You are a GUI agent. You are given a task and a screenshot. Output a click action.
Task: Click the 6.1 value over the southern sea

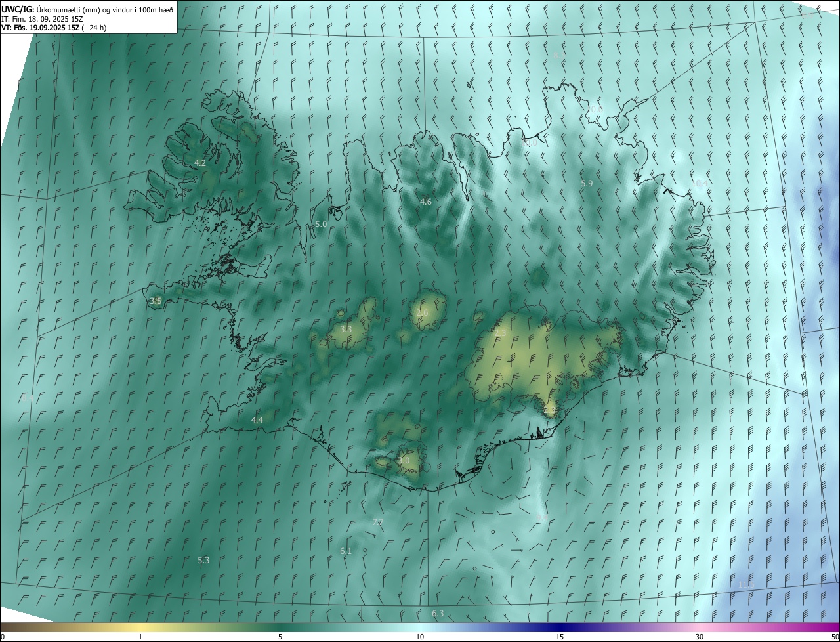pos(346,551)
